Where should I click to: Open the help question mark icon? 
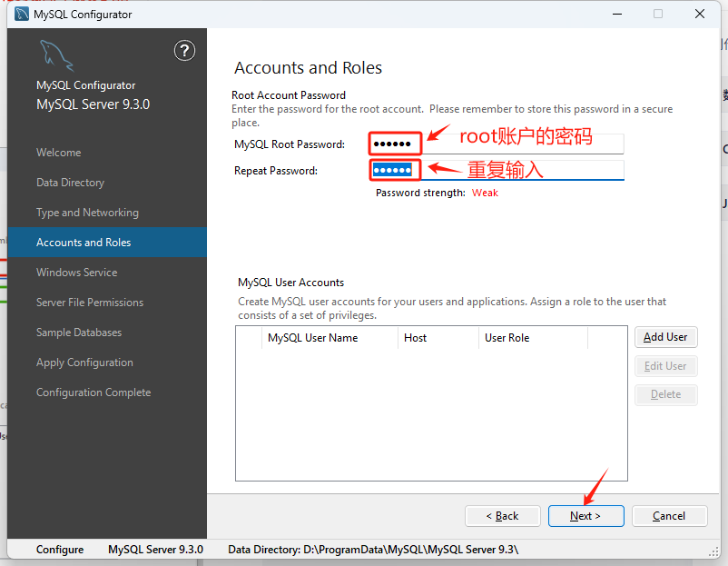(184, 51)
